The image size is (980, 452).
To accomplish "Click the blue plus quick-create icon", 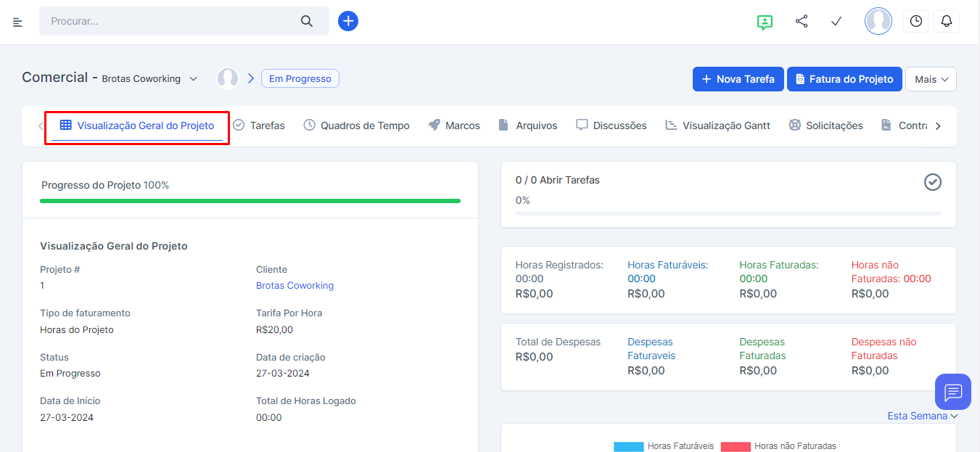I will tap(348, 21).
